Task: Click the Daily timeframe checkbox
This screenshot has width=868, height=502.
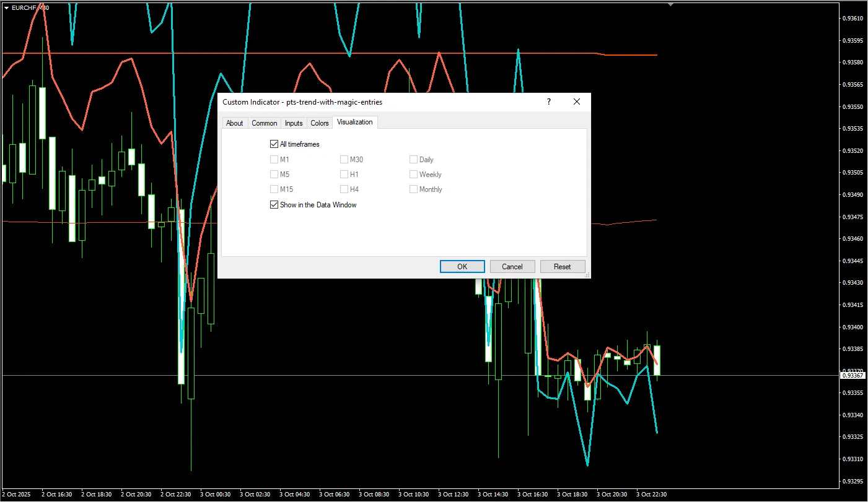Action: click(413, 160)
